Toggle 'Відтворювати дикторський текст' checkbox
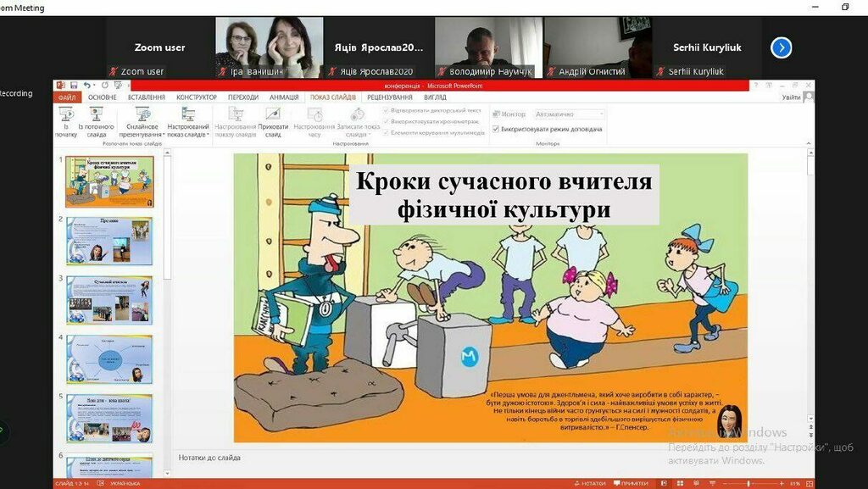 [x=387, y=111]
